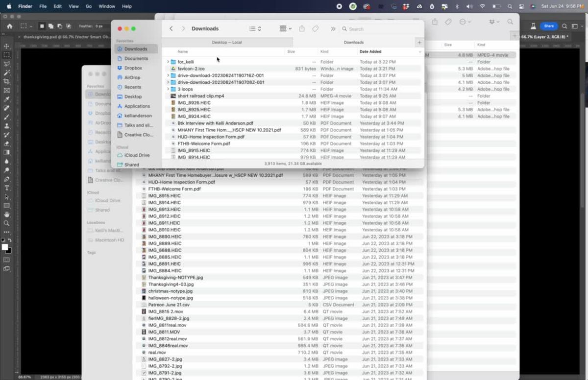Open the Window menu in menu bar

point(106,6)
